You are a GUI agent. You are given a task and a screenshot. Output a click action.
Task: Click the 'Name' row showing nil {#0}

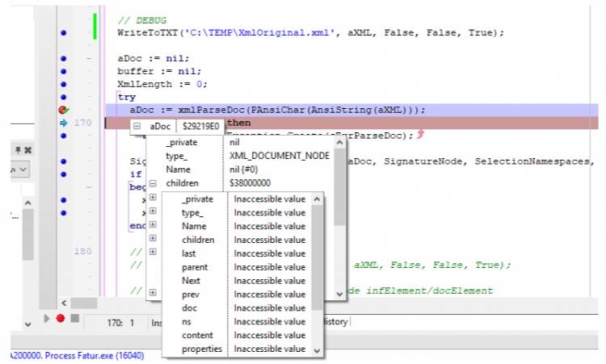click(240, 169)
